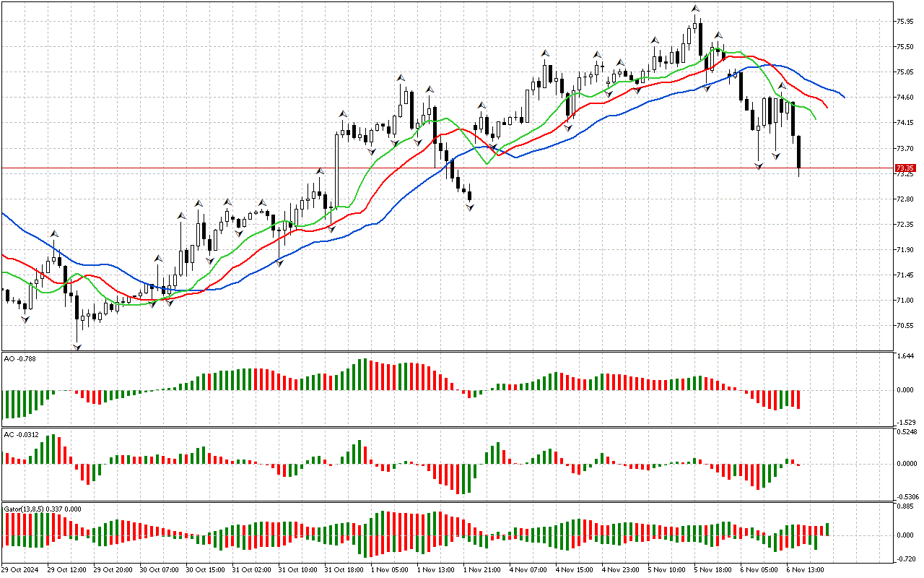Click the -0.720 value on the Gator scale
Screen dimensions: 924x578
906,558
